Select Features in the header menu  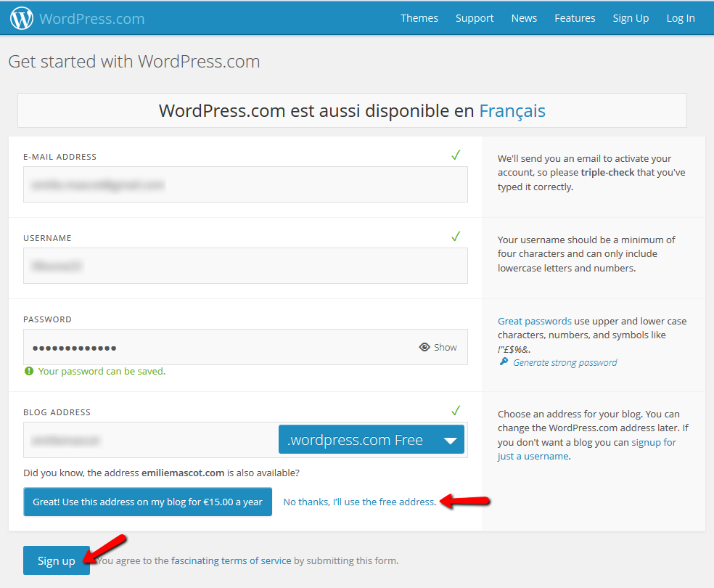[x=575, y=18]
